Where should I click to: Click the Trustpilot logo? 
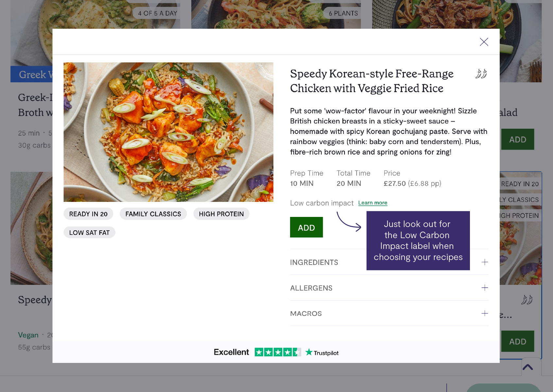pos(322,352)
